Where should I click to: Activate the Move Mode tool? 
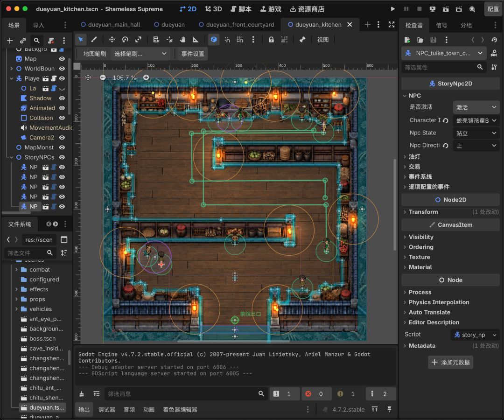tap(112, 40)
